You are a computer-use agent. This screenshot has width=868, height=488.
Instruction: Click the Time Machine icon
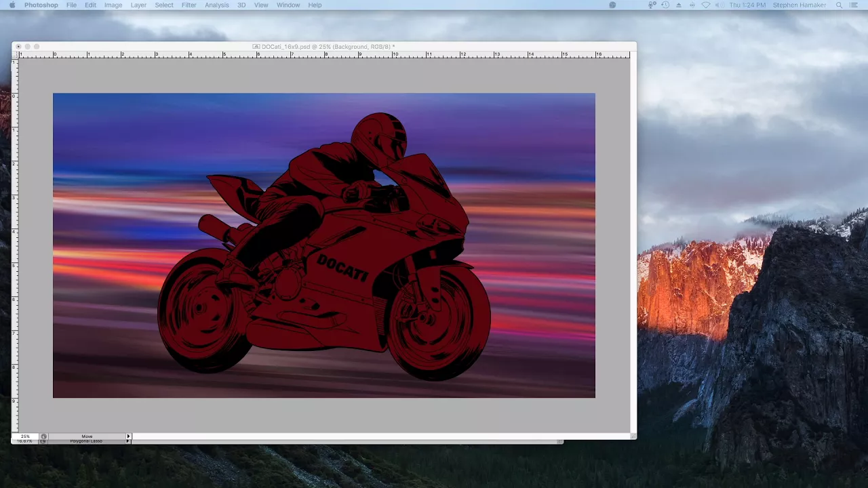click(665, 5)
